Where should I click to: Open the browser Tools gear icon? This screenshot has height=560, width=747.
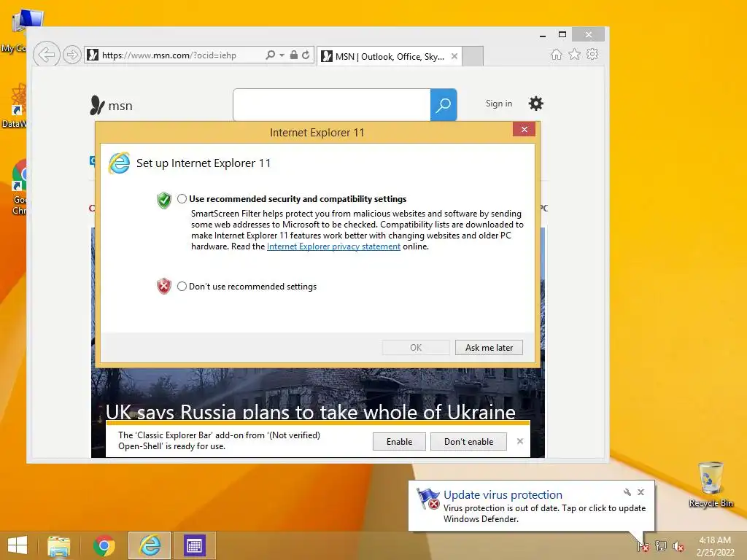pos(592,54)
